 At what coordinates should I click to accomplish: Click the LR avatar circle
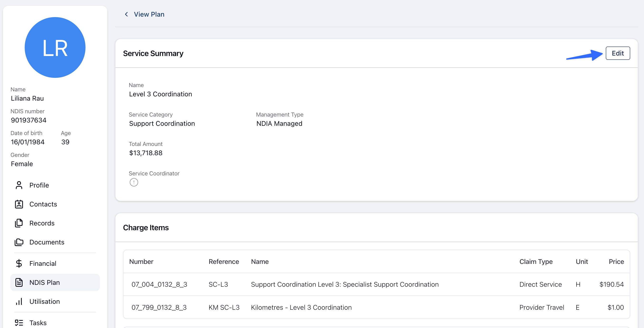pos(55,47)
